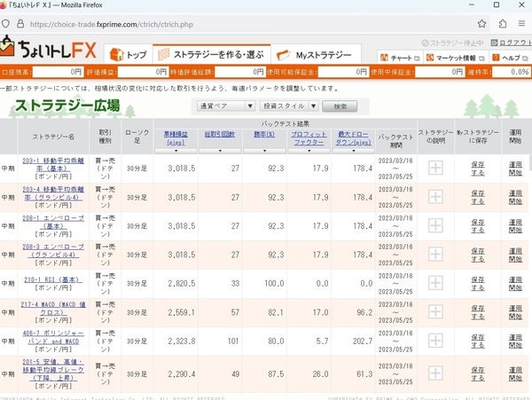The height and width of the screenshot is (400, 532).
Task: Click 運用開始 for the 217-4 MACD row
Action: click(515, 312)
